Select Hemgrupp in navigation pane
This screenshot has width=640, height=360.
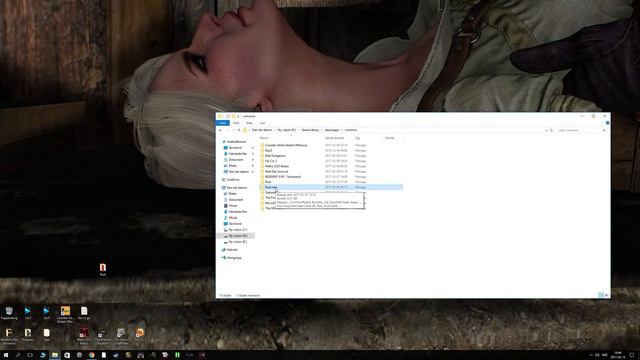click(234, 258)
